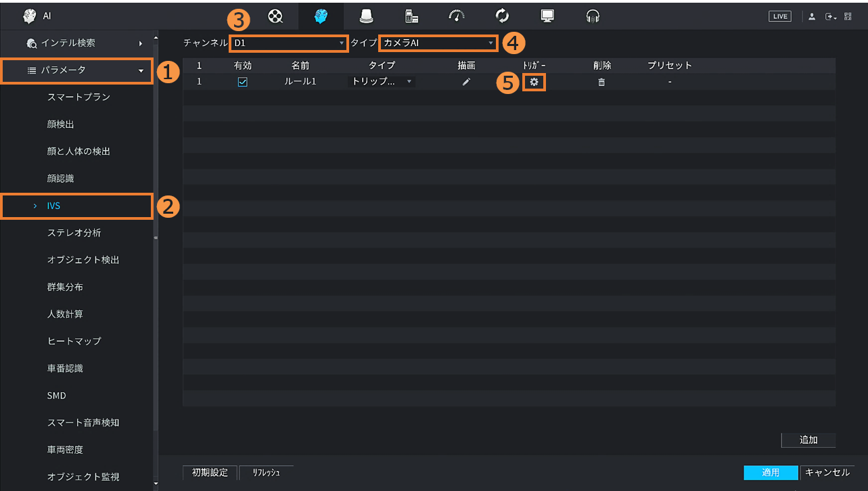This screenshot has height=491, width=868.
Task: Click the headphones audio icon in top bar
Action: click(x=593, y=16)
